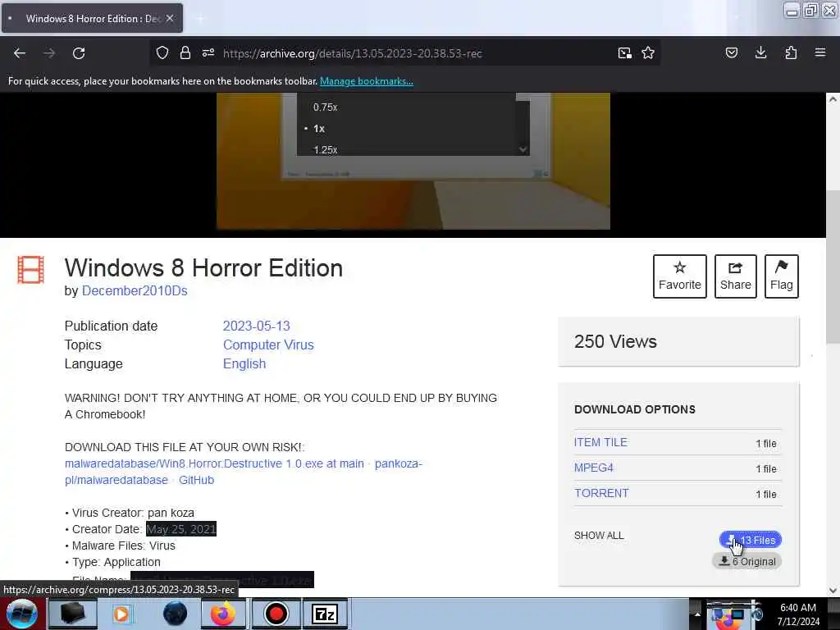Open the extensions puzzle icon
The width and height of the screenshot is (840, 630).
point(791,53)
